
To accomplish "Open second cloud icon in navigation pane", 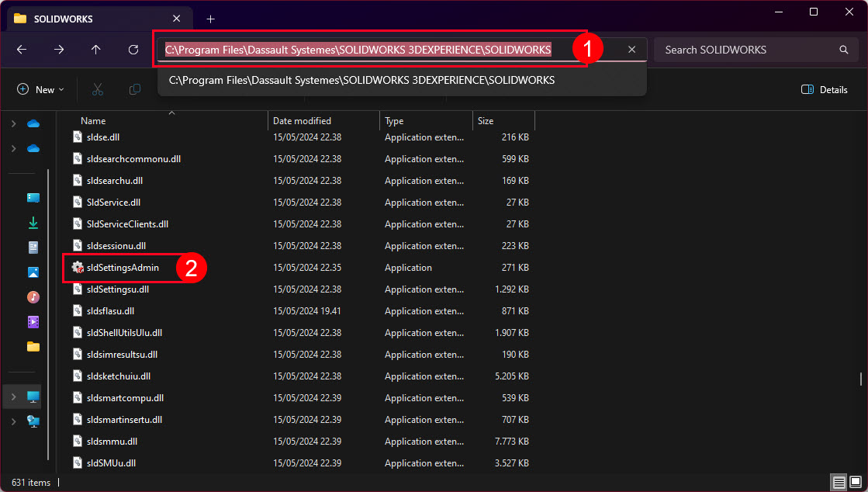I will [x=33, y=148].
